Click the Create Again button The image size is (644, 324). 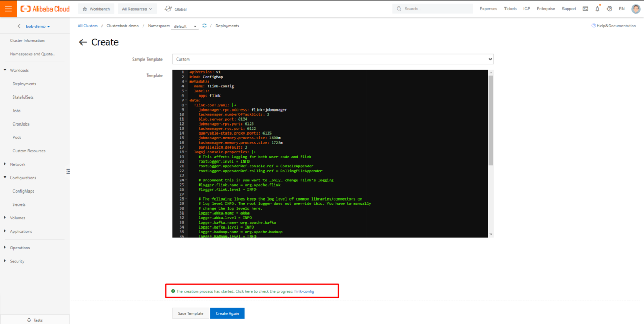228,313
